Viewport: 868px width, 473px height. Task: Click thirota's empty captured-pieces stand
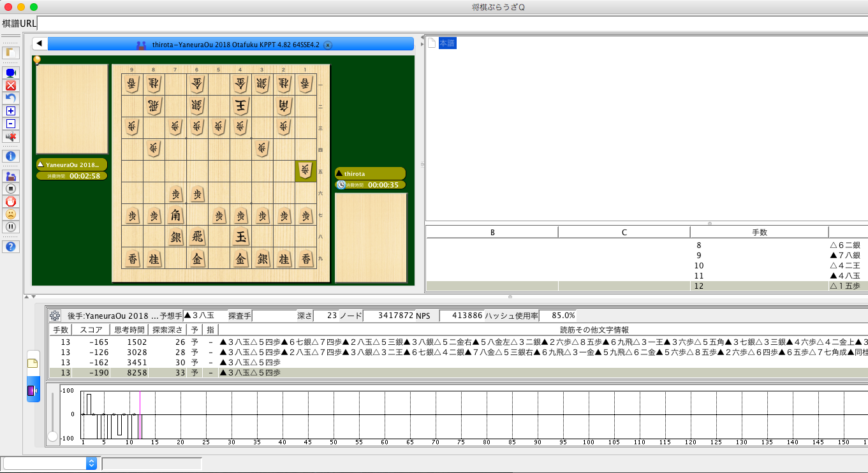click(371, 237)
